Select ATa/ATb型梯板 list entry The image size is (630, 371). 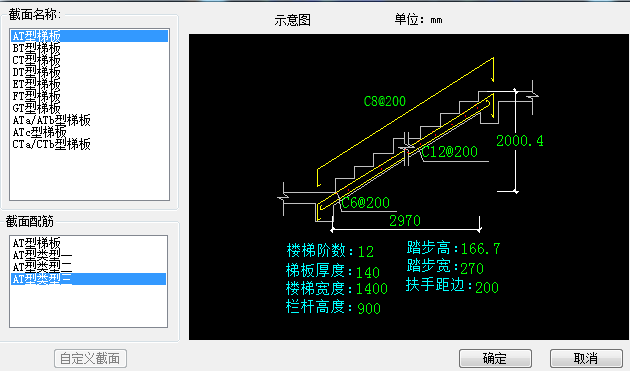pos(51,120)
